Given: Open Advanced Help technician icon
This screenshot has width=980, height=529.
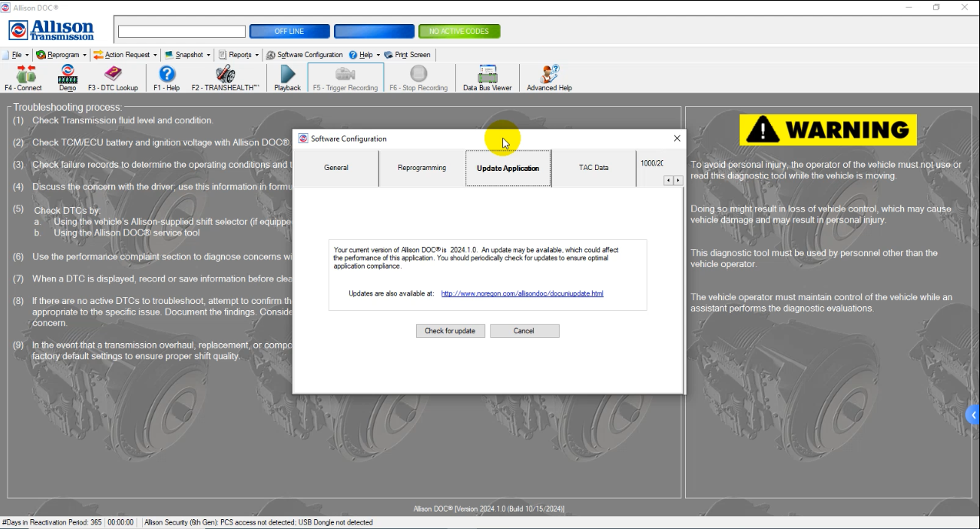Looking at the screenshot, I should pos(549,78).
